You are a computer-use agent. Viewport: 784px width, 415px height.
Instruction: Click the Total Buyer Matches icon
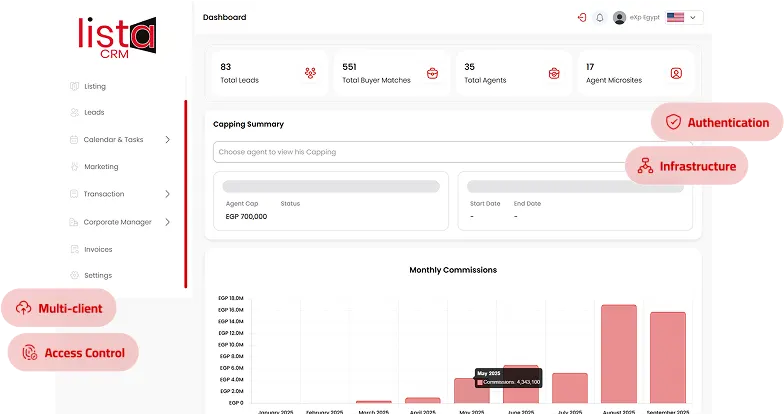432,73
